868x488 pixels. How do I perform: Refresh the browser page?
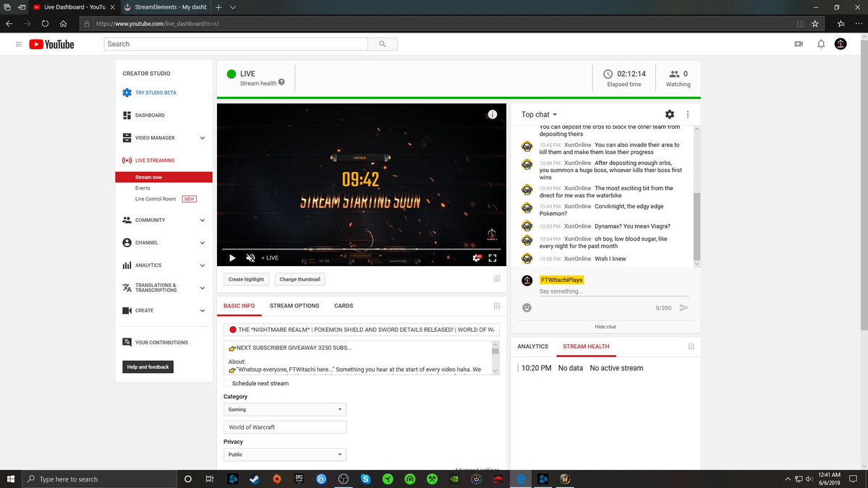tap(45, 23)
